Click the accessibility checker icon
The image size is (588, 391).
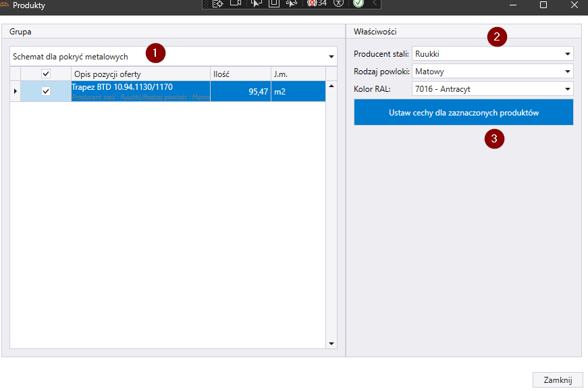pos(339,3)
